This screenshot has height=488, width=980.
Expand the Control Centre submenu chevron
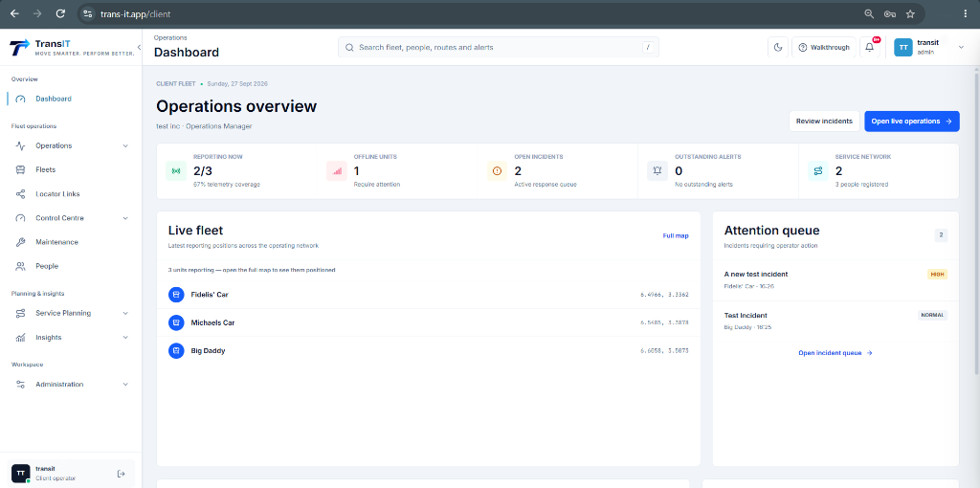pos(125,218)
